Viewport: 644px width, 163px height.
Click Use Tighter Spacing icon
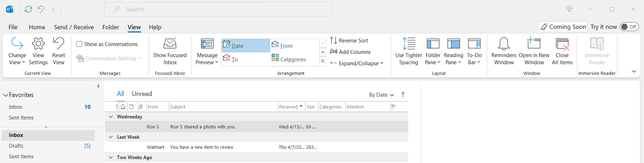pos(409,44)
